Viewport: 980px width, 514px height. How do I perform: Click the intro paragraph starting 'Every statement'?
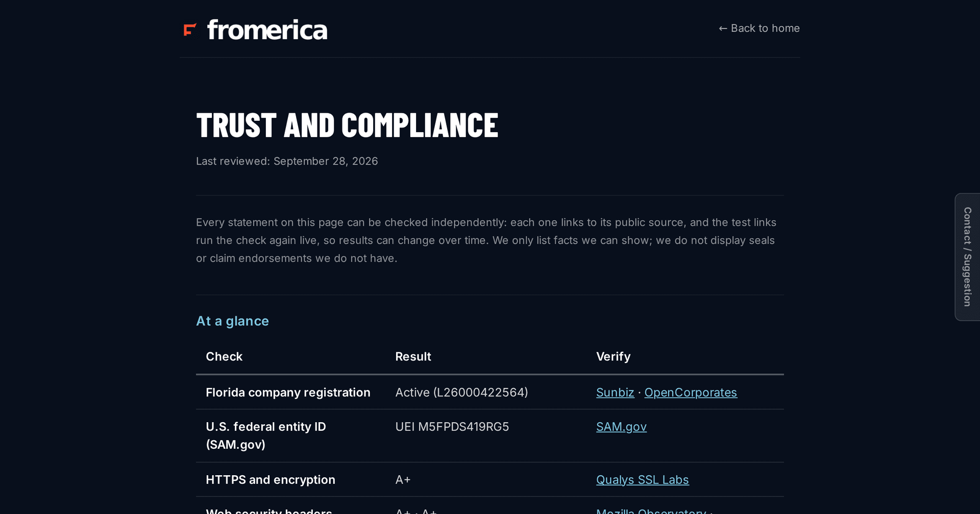coord(486,240)
